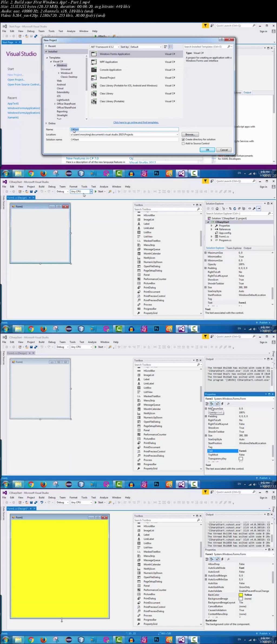
Task: Expand the MaximumSize property row
Action: (x=206, y=253)
